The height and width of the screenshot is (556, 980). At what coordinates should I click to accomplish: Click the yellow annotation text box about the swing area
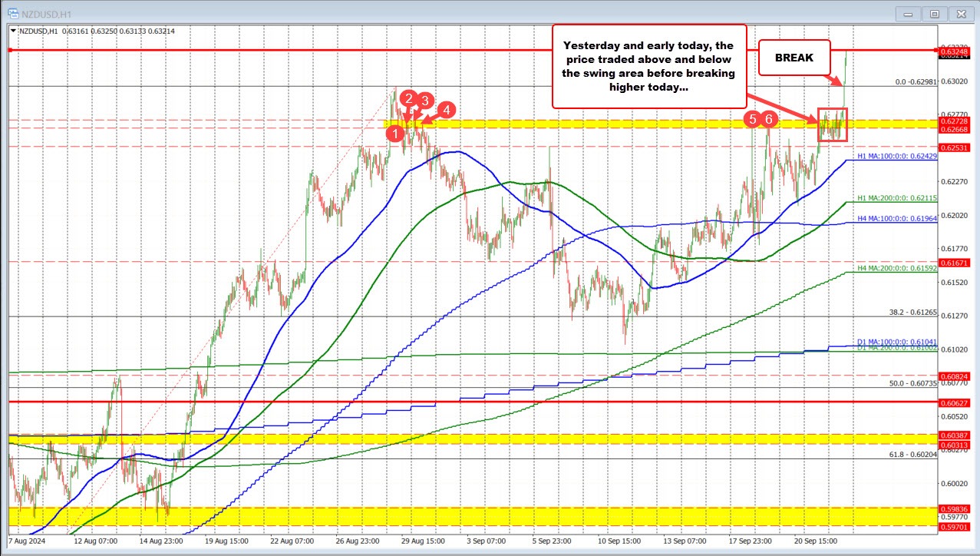click(649, 66)
